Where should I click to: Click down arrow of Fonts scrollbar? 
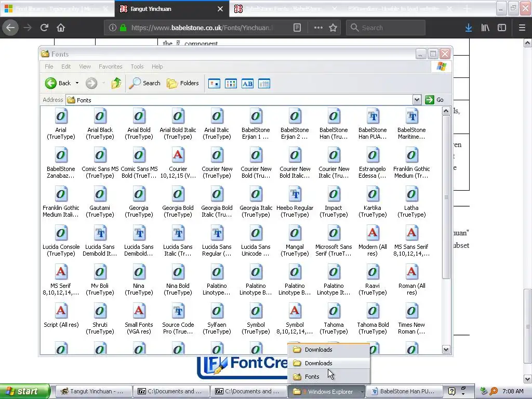[446, 349]
